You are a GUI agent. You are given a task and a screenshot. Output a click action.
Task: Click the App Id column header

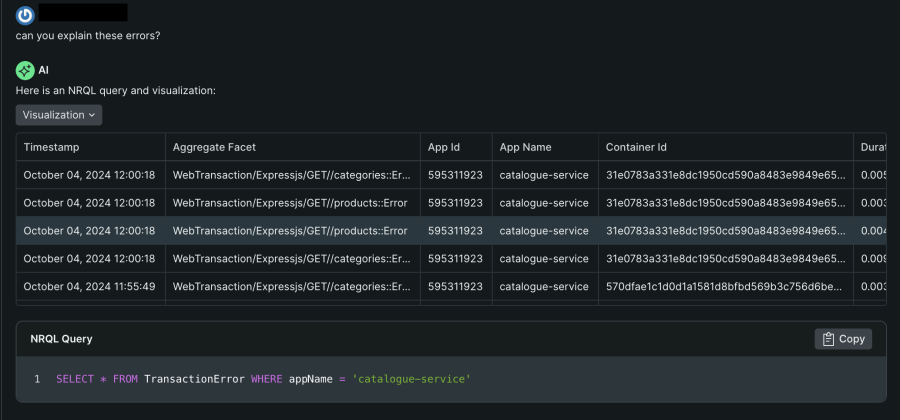pos(443,147)
